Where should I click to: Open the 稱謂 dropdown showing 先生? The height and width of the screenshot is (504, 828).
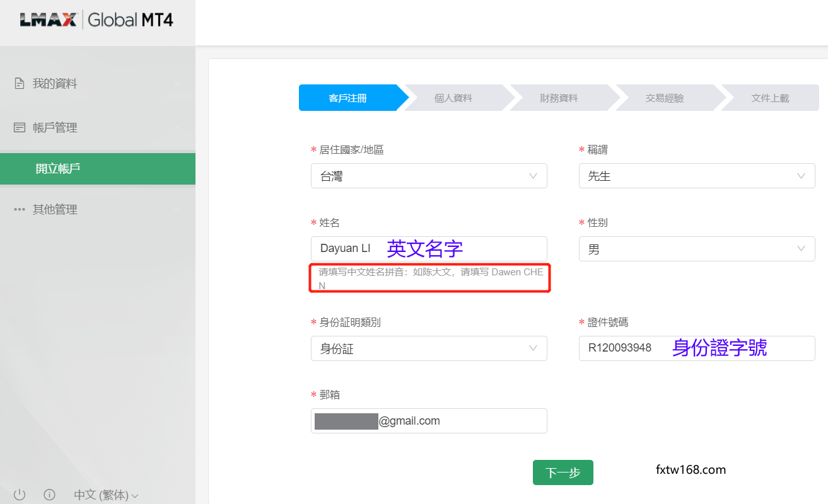696,176
